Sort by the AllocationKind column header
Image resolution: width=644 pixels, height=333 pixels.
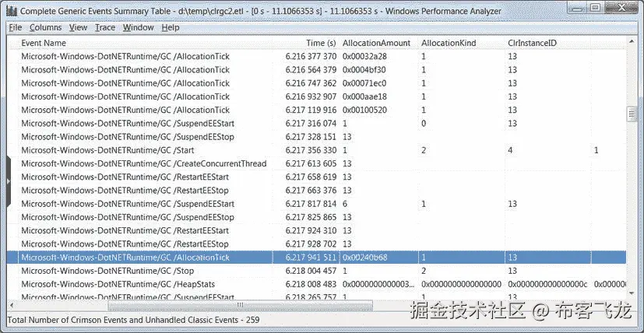[x=449, y=43]
